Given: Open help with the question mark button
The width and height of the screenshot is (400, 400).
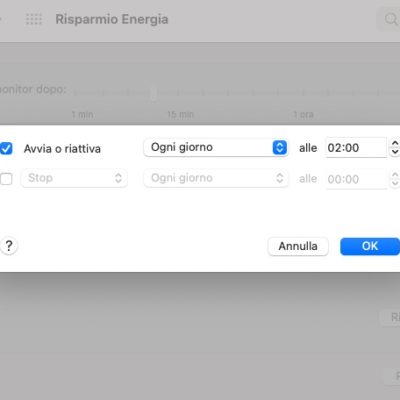Looking at the screenshot, I should click(x=9, y=246).
